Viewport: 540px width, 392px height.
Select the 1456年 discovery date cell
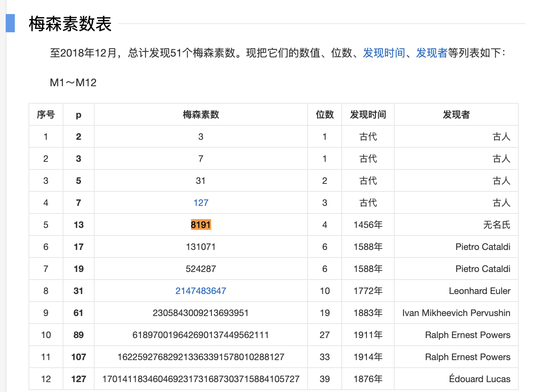tap(368, 225)
